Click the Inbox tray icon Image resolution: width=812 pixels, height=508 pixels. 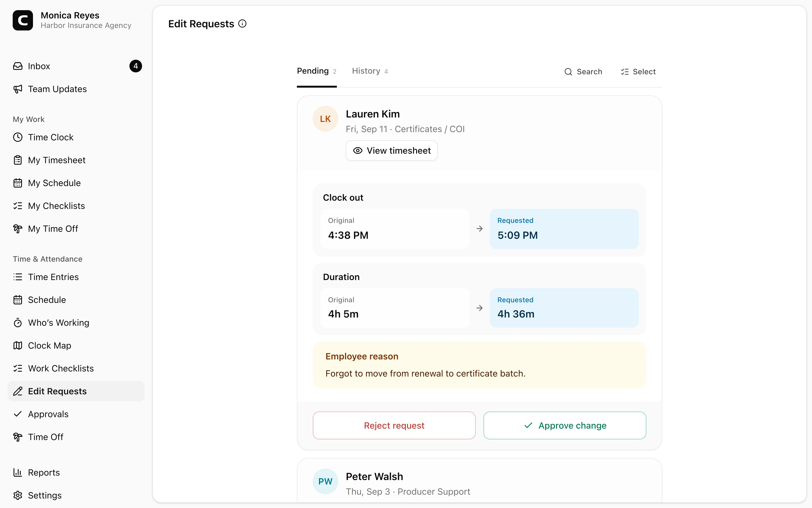pyautogui.click(x=18, y=66)
